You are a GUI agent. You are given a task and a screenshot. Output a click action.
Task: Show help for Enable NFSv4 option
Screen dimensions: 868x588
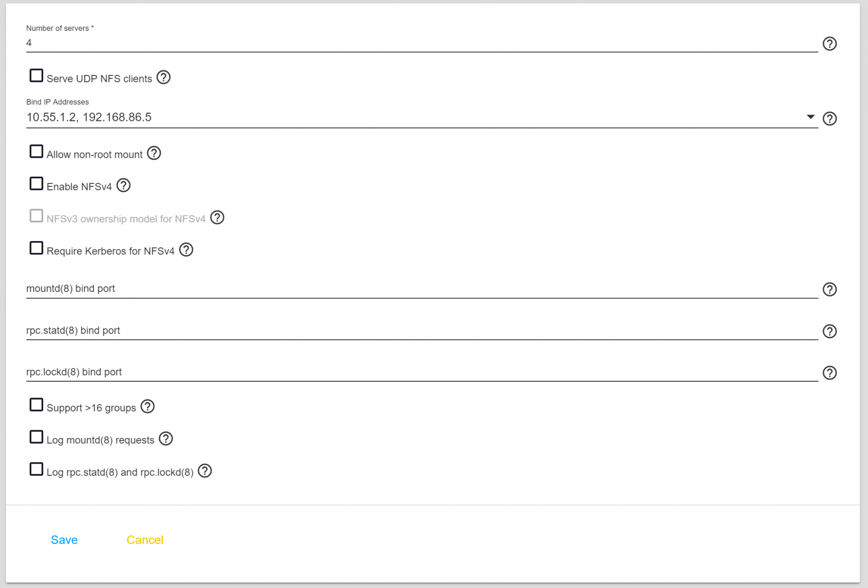point(124,186)
